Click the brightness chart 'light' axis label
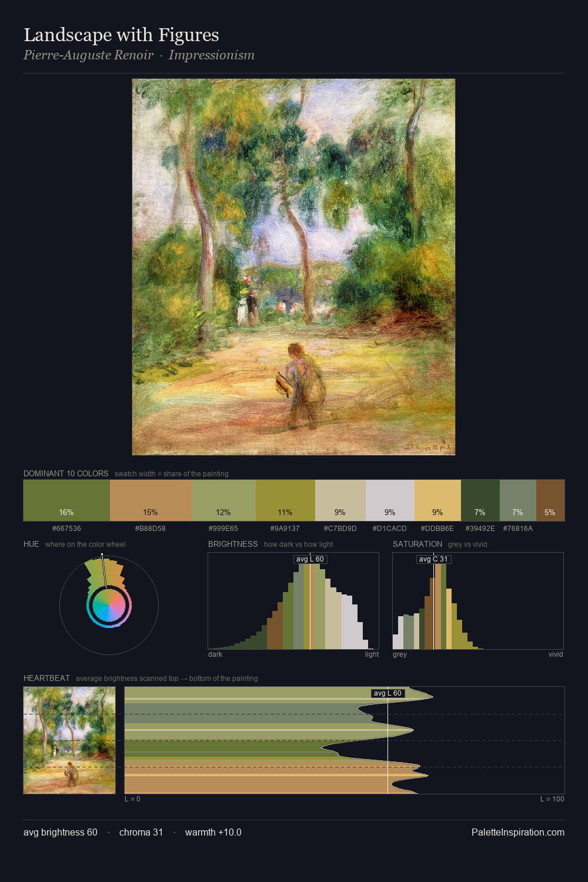The width and height of the screenshot is (588, 882). (372, 654)
